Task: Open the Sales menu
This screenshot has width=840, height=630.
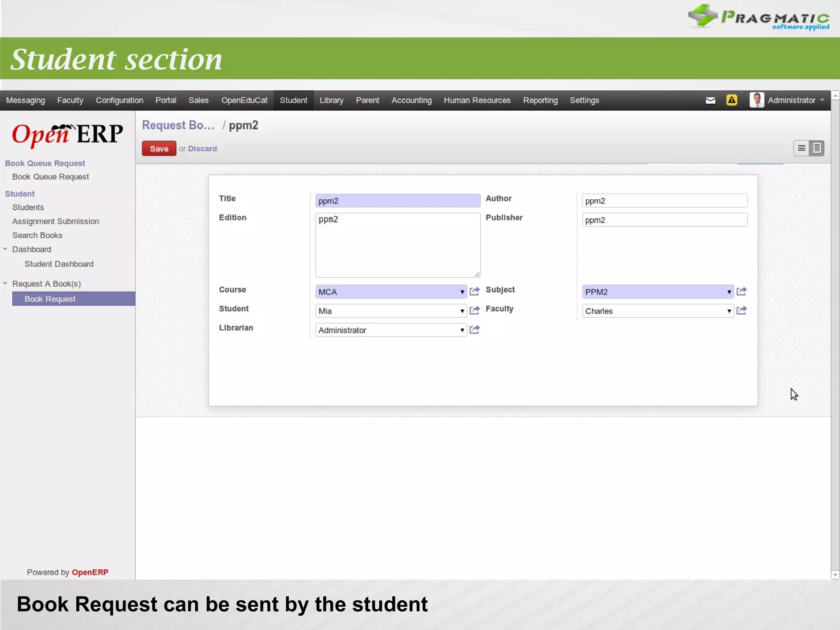Action: (199, 100)
